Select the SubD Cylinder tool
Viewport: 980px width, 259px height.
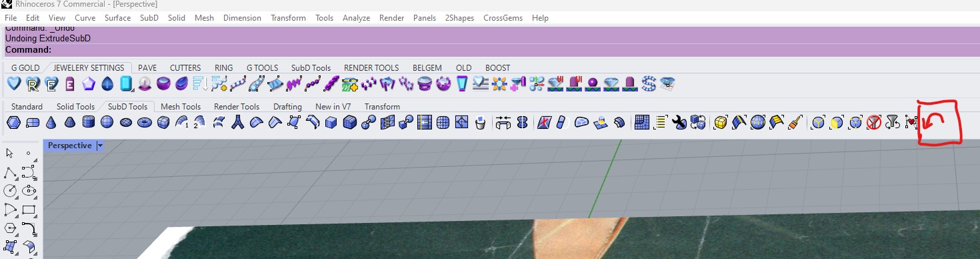(88, 122)
